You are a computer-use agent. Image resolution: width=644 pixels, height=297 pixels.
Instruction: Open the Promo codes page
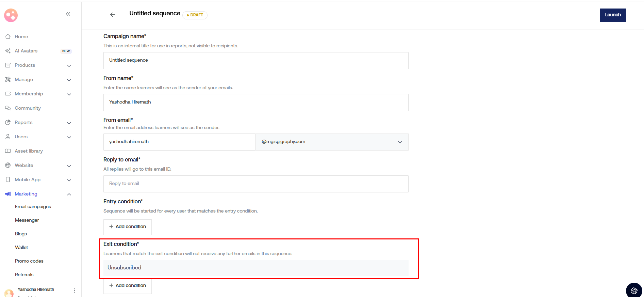click(29, 261)
